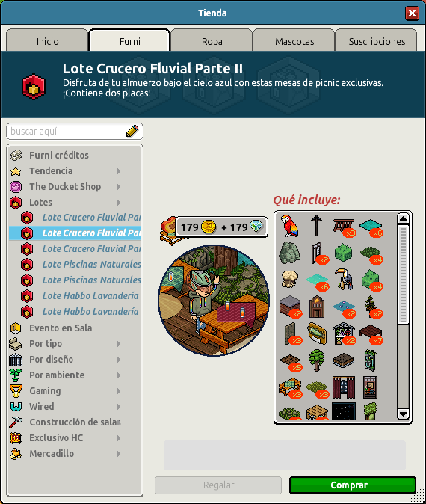
Task: Switch to the Ropa tab
Action: pos(212,40)
